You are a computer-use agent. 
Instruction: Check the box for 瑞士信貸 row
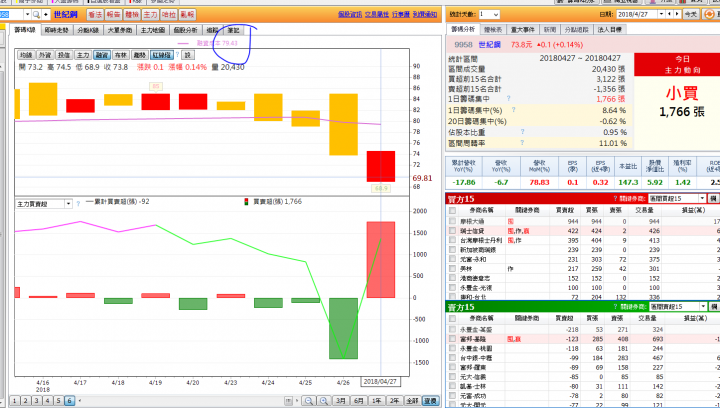(453, 231)
